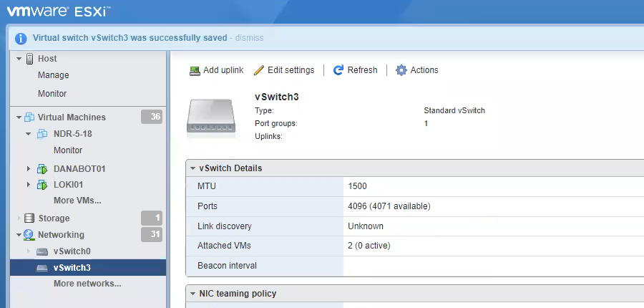Click the Refresh circular arrow icon
Image resolution: width=644 pixels, height=308 pixels.
pos(338,70)
